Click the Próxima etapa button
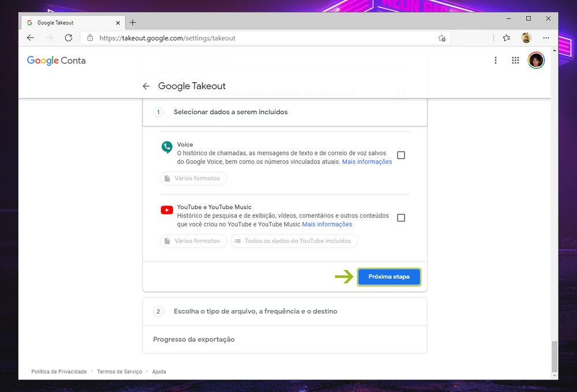The image size is (577, 392). click(x=389, y=277)
